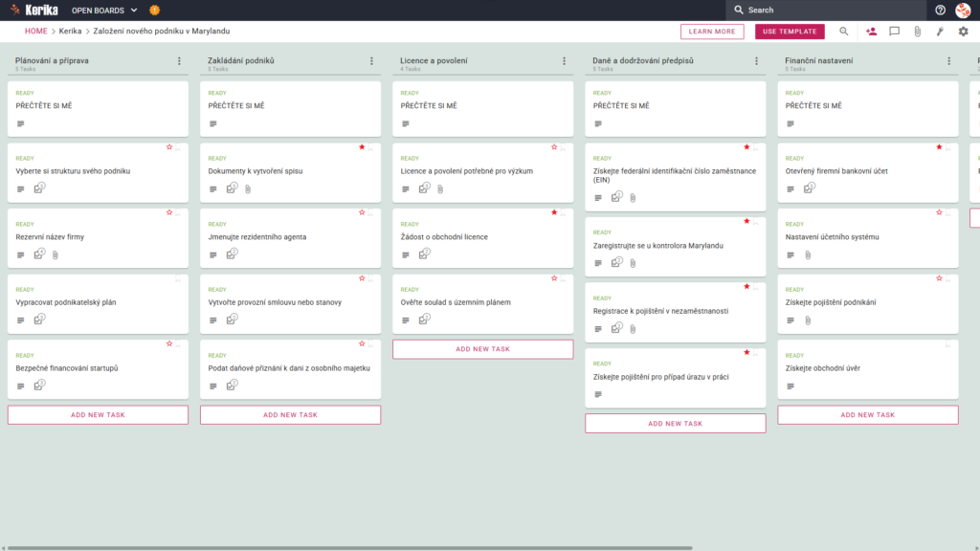
Task: Open details icon on Získejte obchodní úvěr card
Action: (x=791, y=386)
